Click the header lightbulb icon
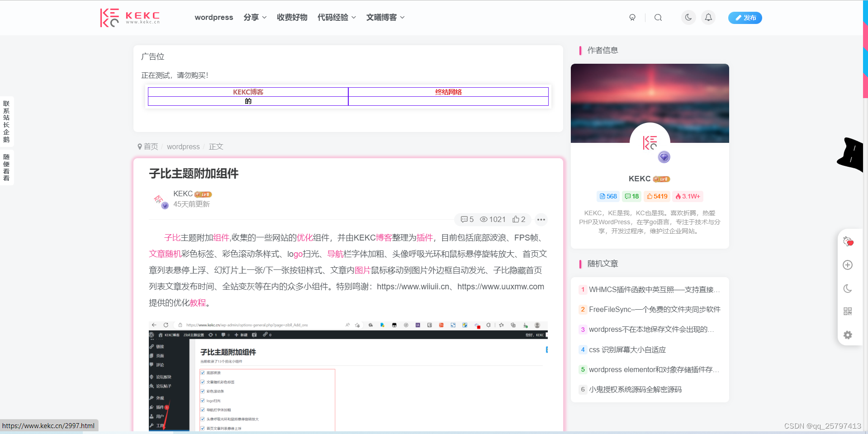 pos(632,18)
